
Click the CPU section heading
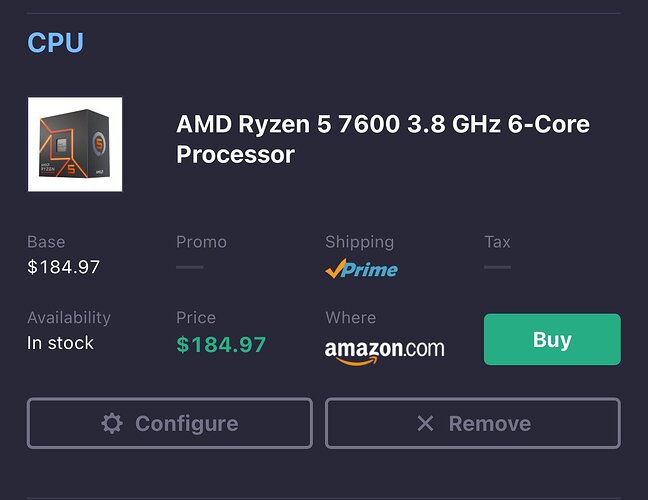(x=55, y=43)
